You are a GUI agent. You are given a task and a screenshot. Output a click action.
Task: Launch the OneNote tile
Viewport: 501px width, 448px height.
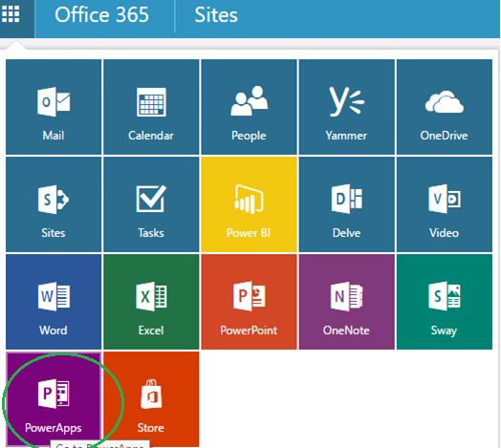(347, 302)
